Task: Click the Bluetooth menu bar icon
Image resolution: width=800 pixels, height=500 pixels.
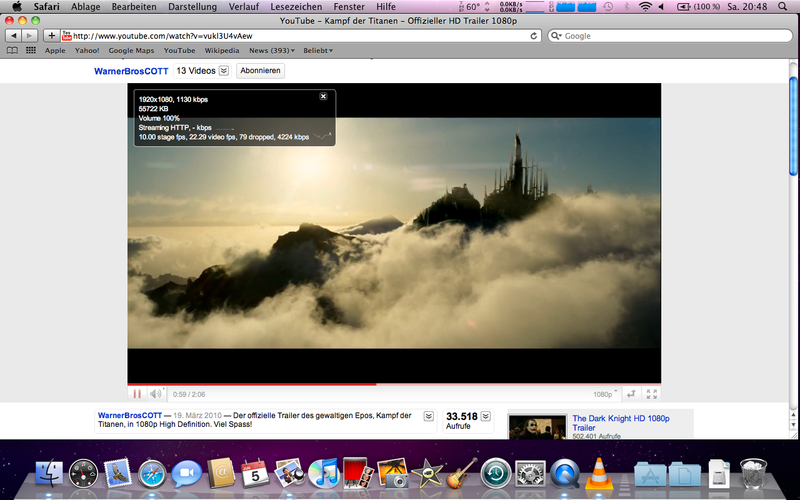Action: (627, 7)
